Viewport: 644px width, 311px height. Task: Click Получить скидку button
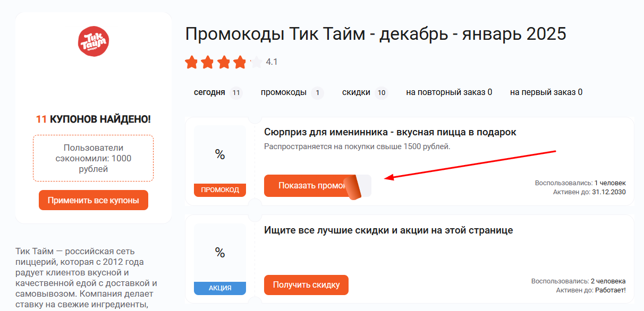(x=306, y=285)
